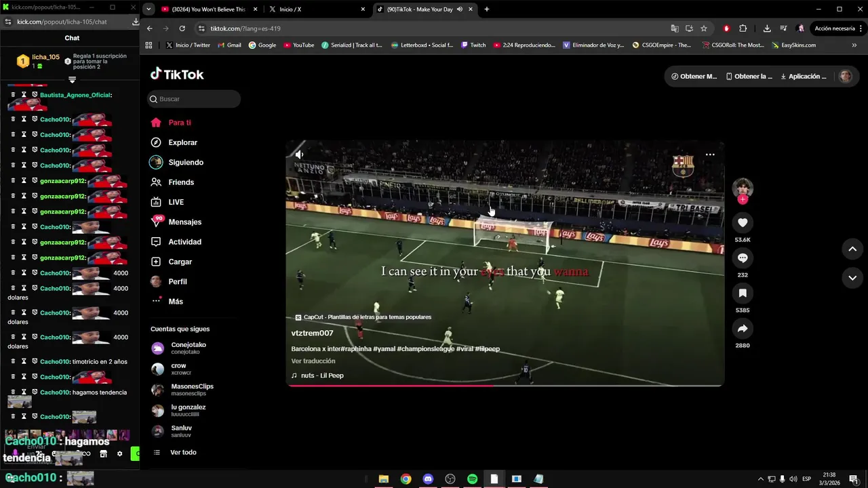Click Ver traducción under video caption

(x=313, y=361)
